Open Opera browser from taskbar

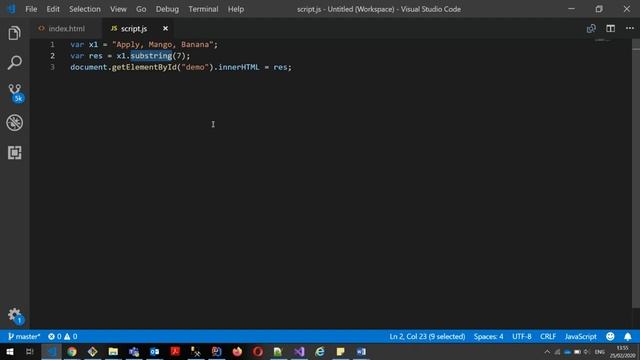click(x=258, y=351)
